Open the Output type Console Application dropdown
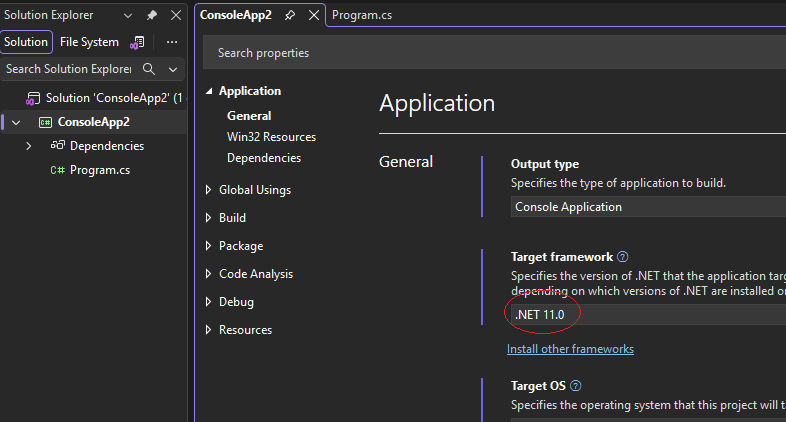786x422 pixels. [648, 207]
